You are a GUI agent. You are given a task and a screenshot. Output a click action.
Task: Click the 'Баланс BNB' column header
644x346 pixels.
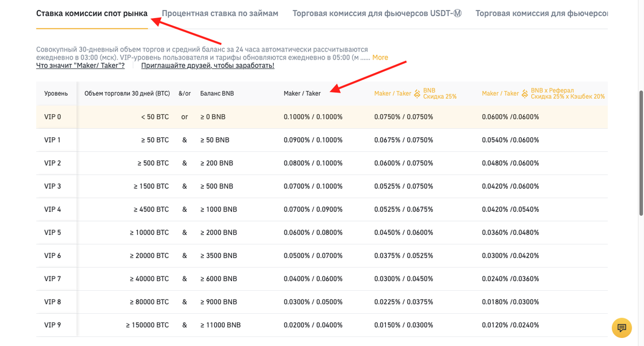[217, 93]
